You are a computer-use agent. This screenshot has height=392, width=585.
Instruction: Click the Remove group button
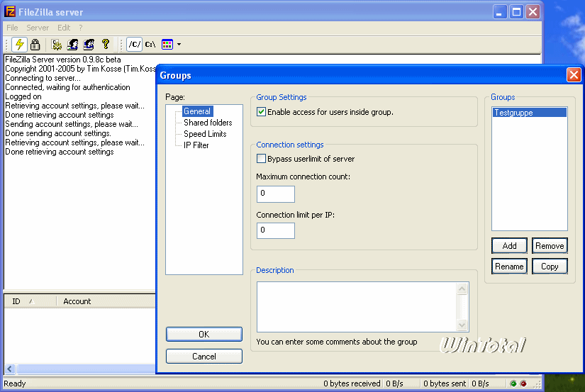[x=550, y=246]
